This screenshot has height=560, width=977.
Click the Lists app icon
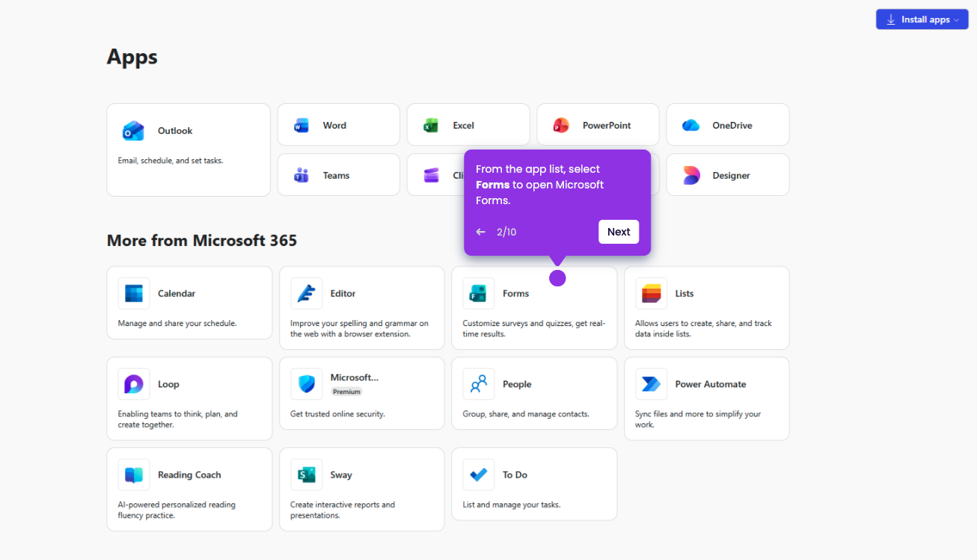pyautogui.click(x=652, y=294)
